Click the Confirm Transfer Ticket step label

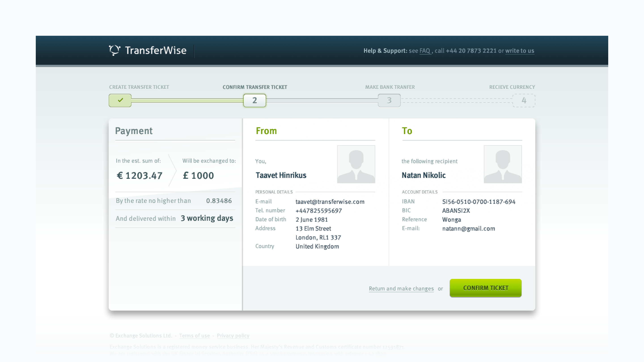[255, 87]
